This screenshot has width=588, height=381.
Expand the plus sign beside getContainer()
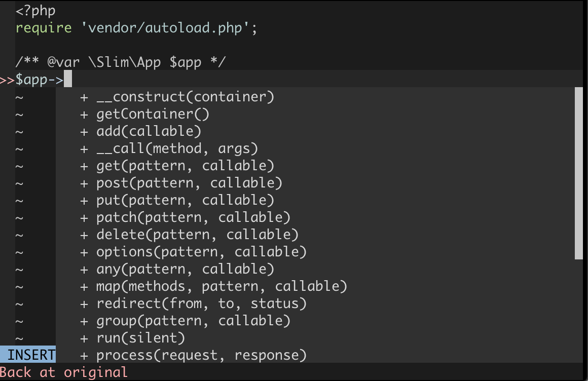click(84, 113)
